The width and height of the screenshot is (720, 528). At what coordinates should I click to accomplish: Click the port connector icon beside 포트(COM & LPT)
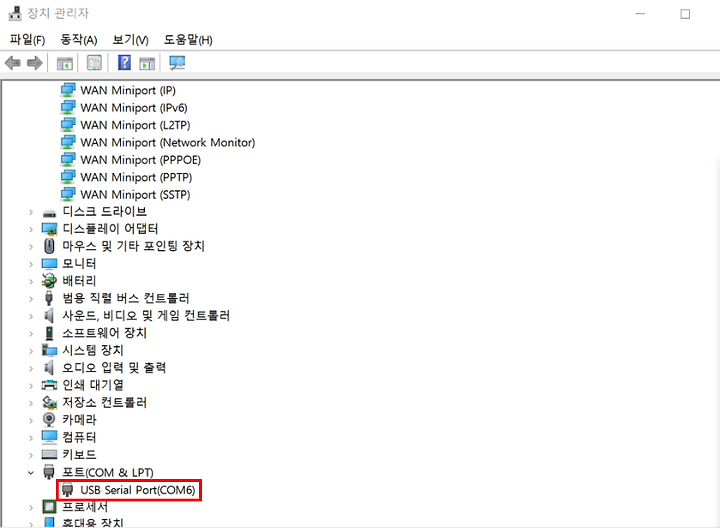click(x=49, y=472)
